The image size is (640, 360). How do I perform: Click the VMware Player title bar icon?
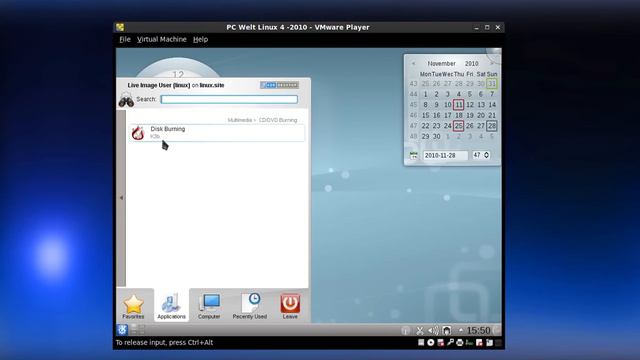pos(120,27)
